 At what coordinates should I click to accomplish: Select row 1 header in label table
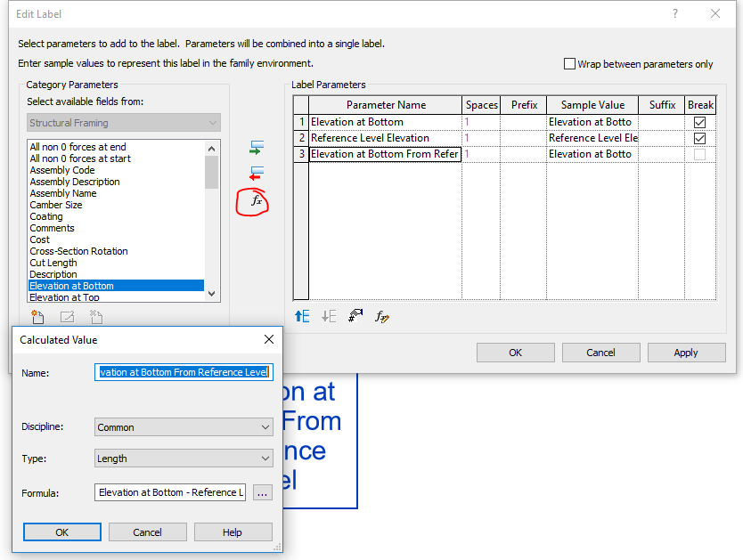tap(301, 122)
